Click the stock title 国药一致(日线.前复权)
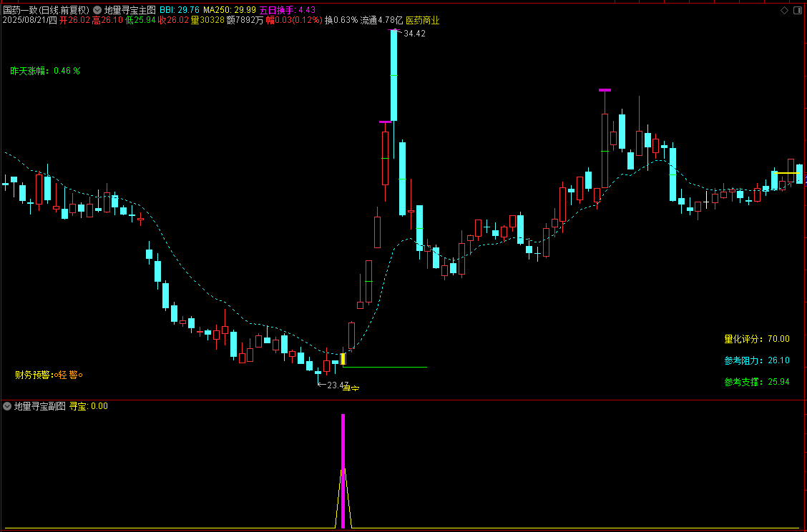807x532 pixels. (x=47, y=10)
